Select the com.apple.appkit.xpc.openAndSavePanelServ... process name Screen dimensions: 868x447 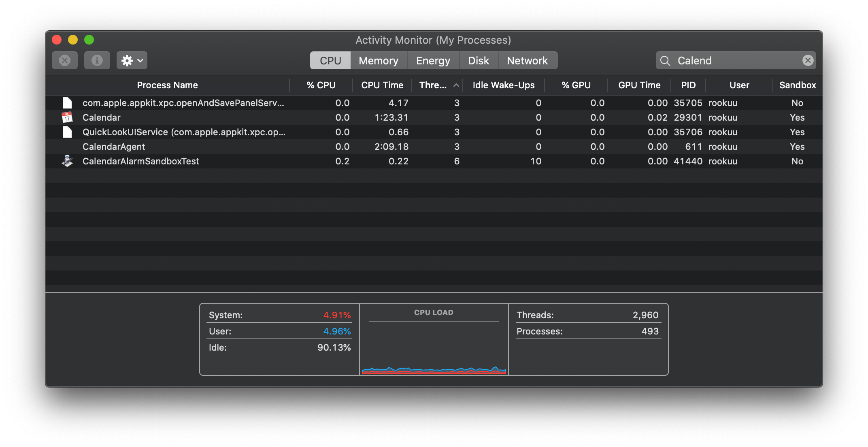point(183,103)
